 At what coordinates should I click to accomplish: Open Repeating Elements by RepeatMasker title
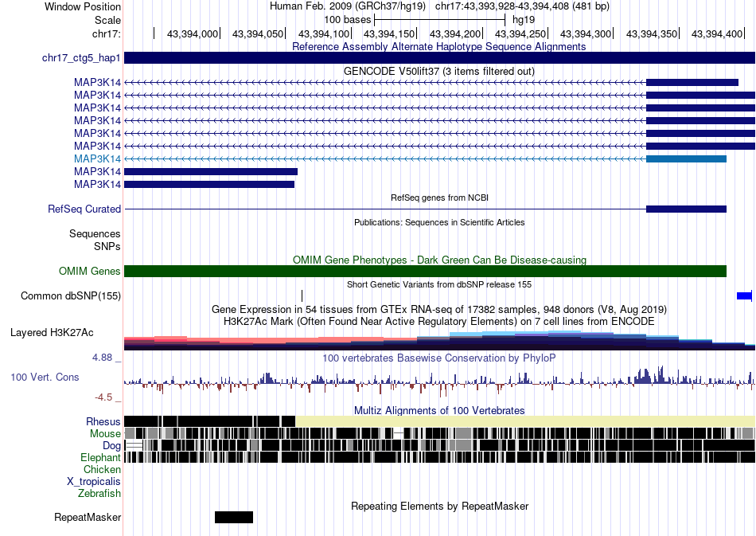coord(440,506)
